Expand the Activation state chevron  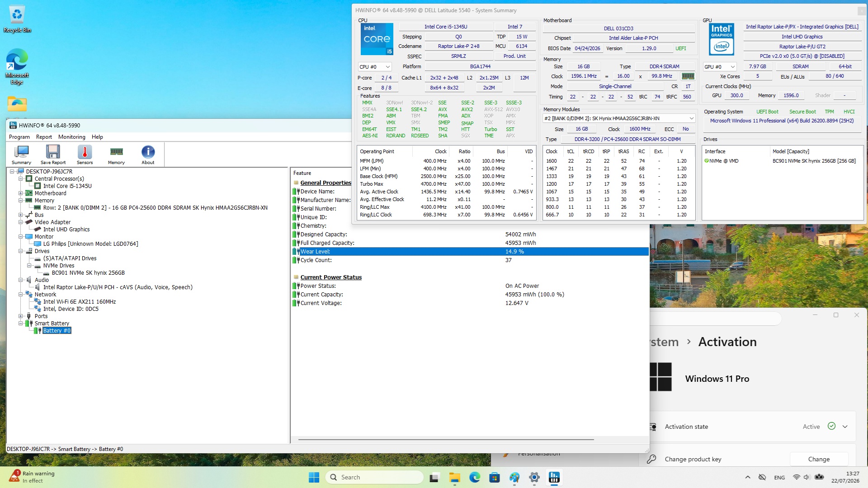[x=845, y=427]
